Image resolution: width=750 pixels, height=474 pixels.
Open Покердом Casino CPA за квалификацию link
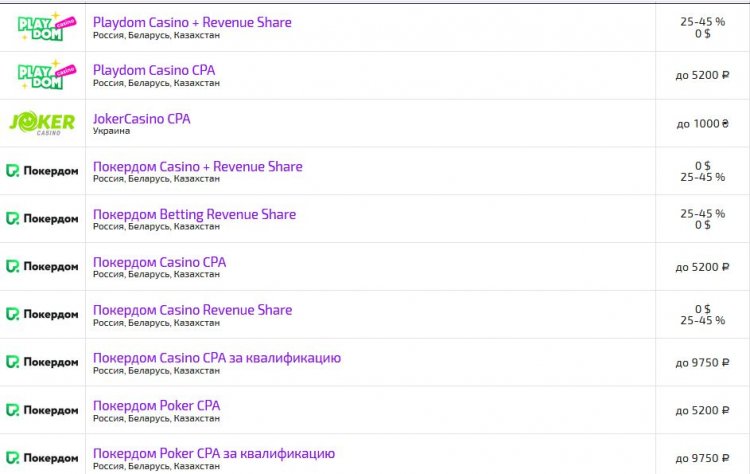pos(217,358)
